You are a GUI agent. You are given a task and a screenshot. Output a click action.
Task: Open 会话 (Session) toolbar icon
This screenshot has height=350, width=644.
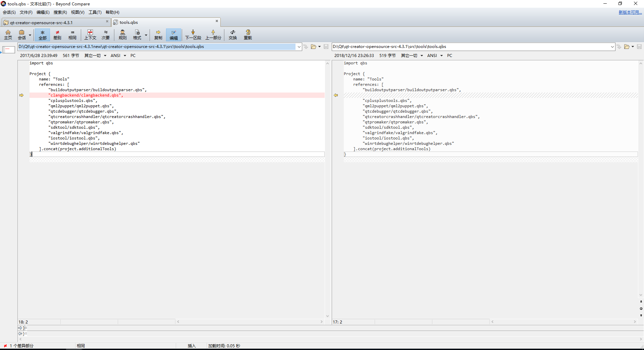(x=21, y=35)
